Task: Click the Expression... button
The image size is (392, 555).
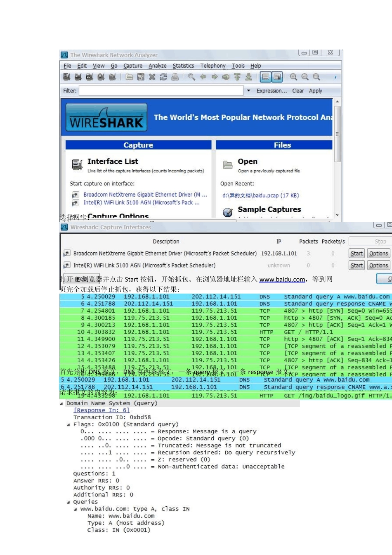Action: (x=272, y=91)
